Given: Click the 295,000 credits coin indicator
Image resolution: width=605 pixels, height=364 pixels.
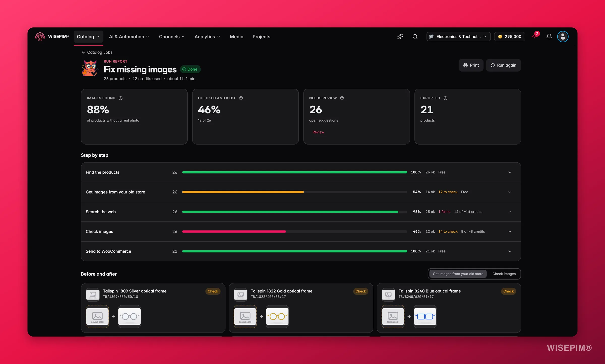Looking at the screenshot, I should (x=509, y=37).
